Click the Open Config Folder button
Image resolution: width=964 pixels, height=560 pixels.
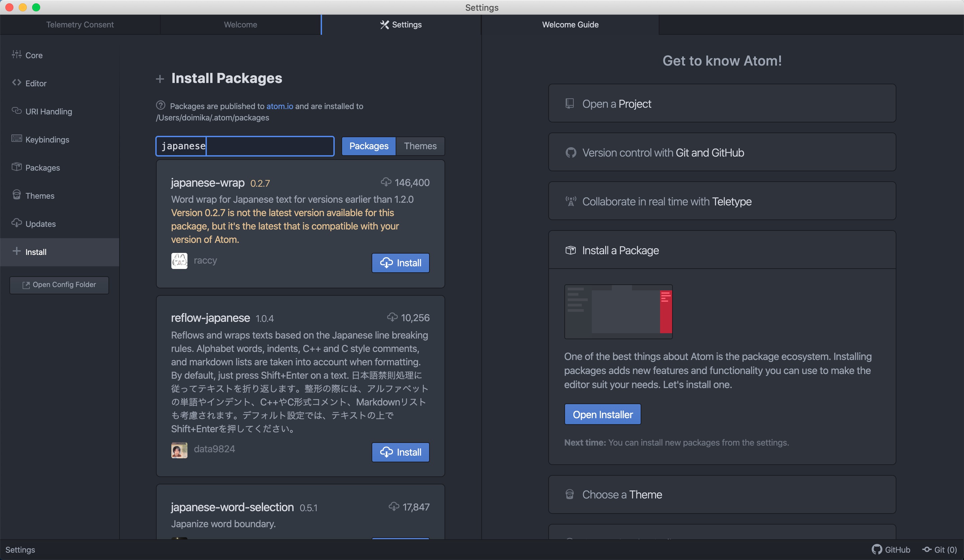tap(59, 285)
